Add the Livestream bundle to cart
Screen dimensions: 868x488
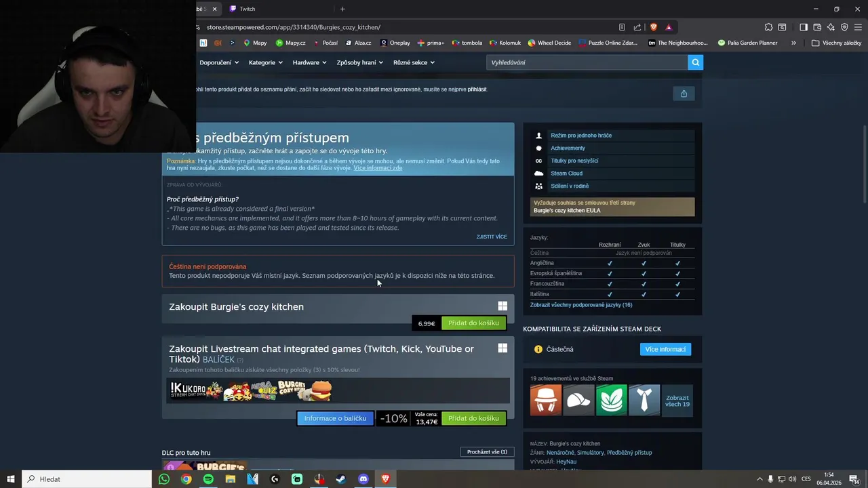(473, 418)
